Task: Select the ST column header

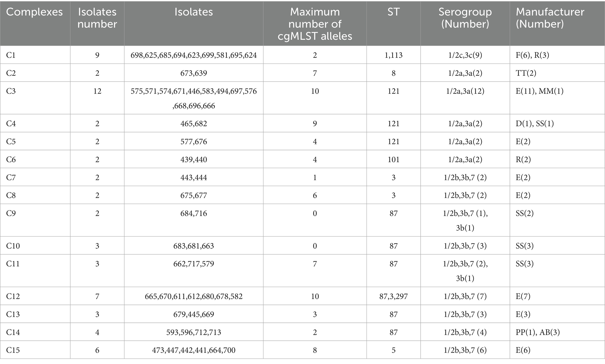Action: pyautogui.click(x=393, y=12)
